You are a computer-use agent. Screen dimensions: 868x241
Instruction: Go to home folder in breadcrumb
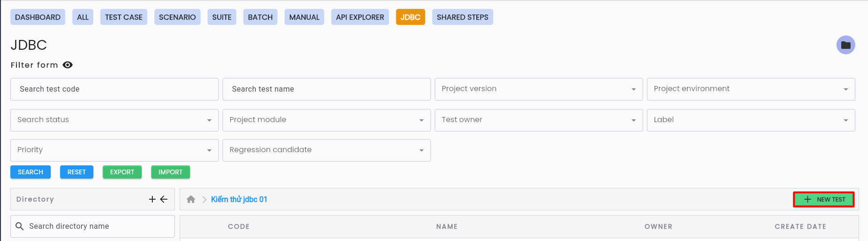[191, 199]
